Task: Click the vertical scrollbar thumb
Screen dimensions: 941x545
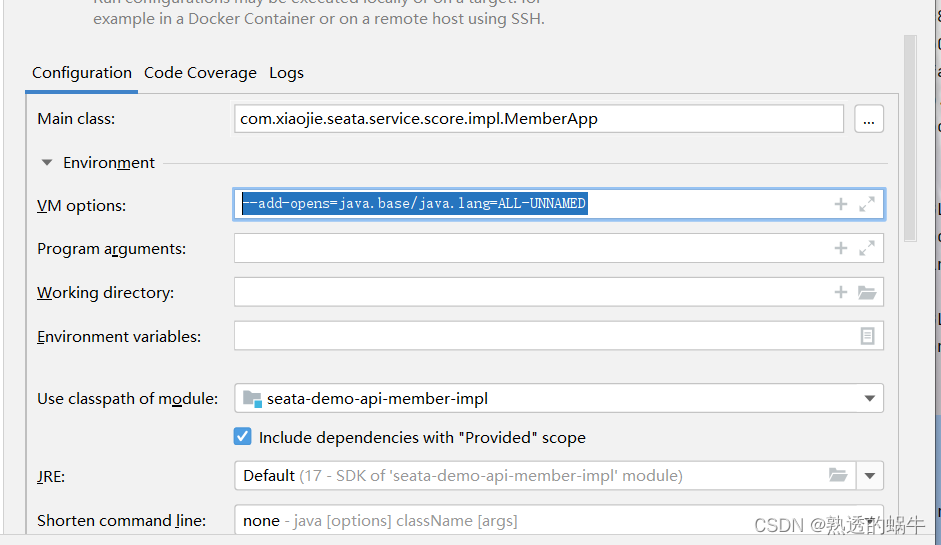Action: coord(910,138)
